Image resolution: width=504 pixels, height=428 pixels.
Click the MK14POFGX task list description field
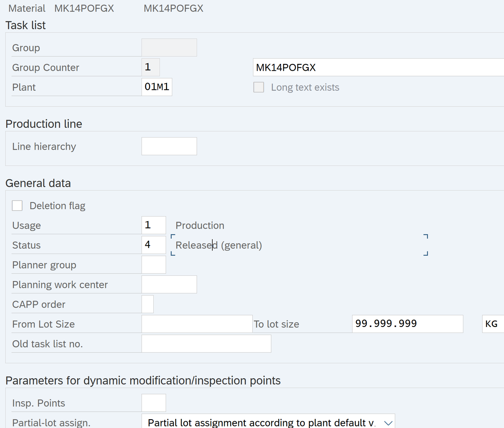coord(378,67)
